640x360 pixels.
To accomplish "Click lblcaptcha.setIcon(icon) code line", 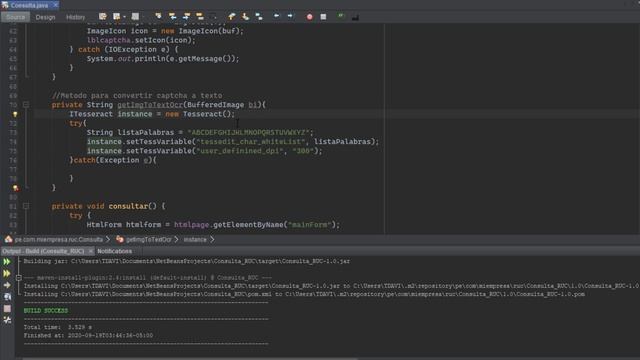I will pyautogui.click(x=141, y=40).
